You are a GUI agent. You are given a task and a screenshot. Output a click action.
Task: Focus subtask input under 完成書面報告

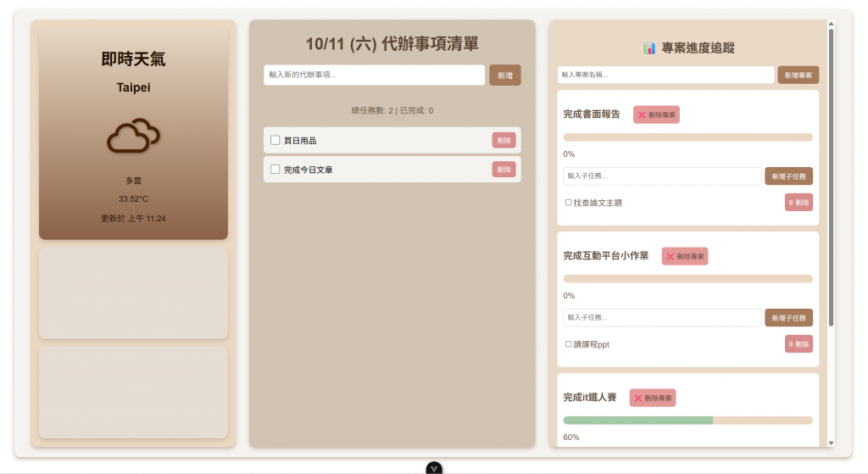[x=662, y=176]
